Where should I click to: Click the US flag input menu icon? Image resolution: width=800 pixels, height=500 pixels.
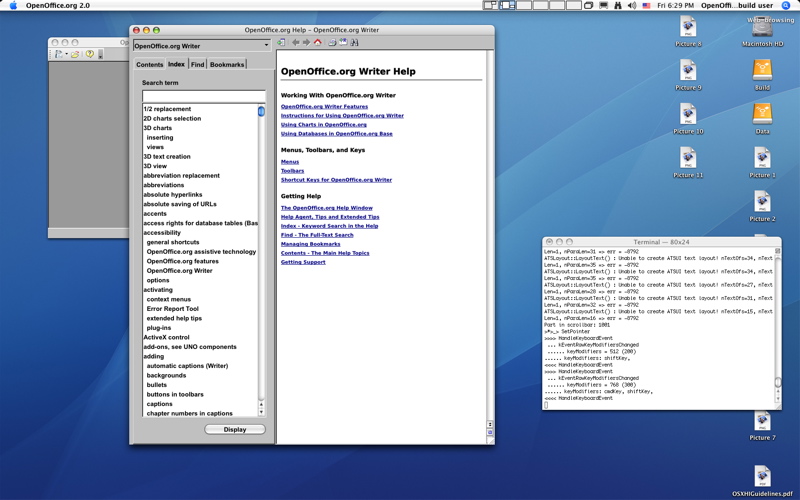[x=646, y=6]
